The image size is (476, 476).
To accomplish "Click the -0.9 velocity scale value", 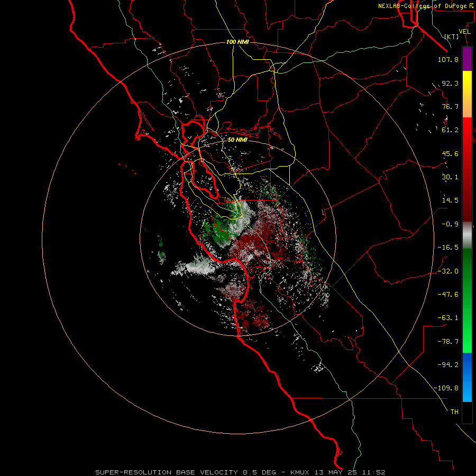I will (x=450, y=224).
